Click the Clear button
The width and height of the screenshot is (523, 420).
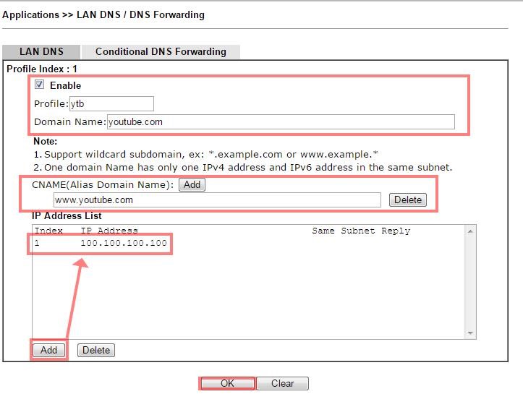[282, 383]
